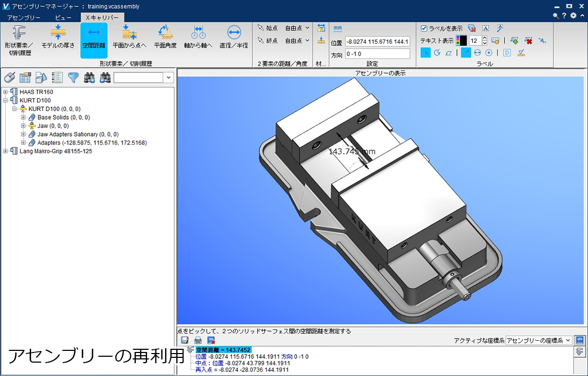Expand the HAAS TR160 tree node
Viewport: 588px width, 376px height.
click(6, 92)
